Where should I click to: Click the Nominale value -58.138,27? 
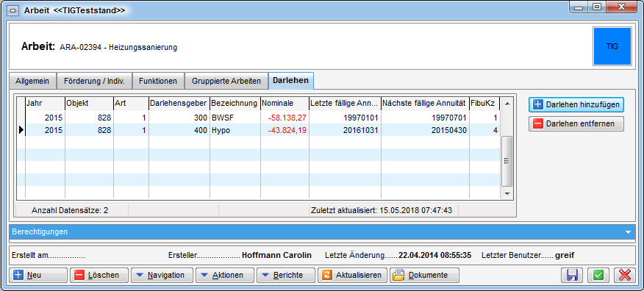[287, 118]
